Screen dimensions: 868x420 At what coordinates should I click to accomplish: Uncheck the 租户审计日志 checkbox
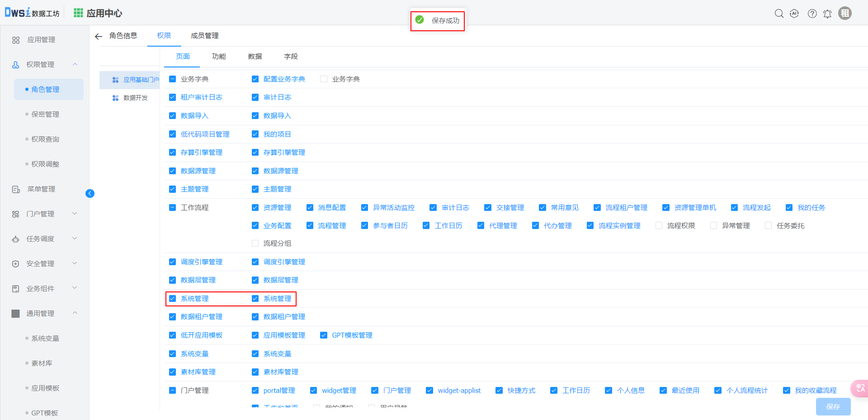coord(172,97)
